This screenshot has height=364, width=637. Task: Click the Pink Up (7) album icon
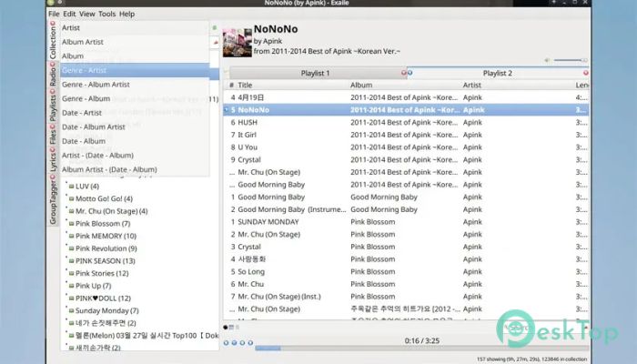click(x=72, y=286)
